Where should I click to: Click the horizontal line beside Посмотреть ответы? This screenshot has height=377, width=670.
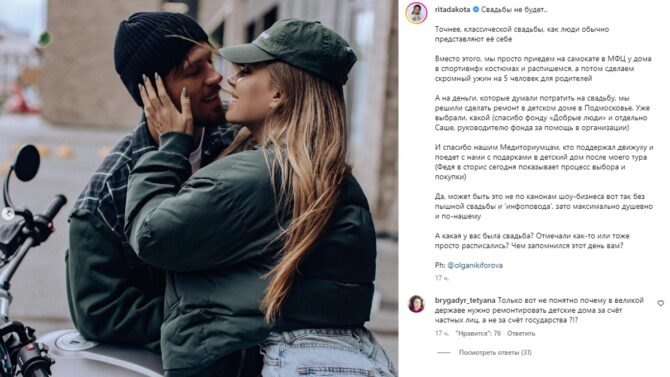click(x=444, y=353)
